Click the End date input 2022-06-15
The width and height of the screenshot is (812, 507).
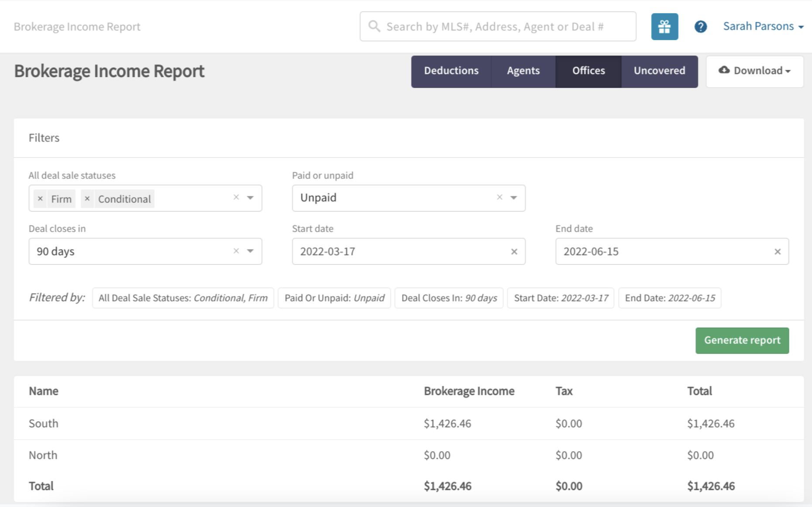click(x=672, y=251)
